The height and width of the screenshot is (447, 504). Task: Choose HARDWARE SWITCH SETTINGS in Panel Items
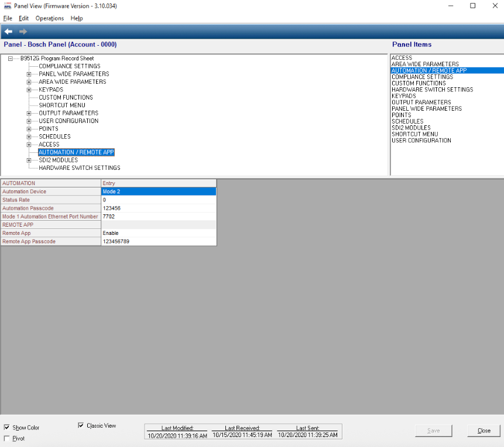point(433,90)
